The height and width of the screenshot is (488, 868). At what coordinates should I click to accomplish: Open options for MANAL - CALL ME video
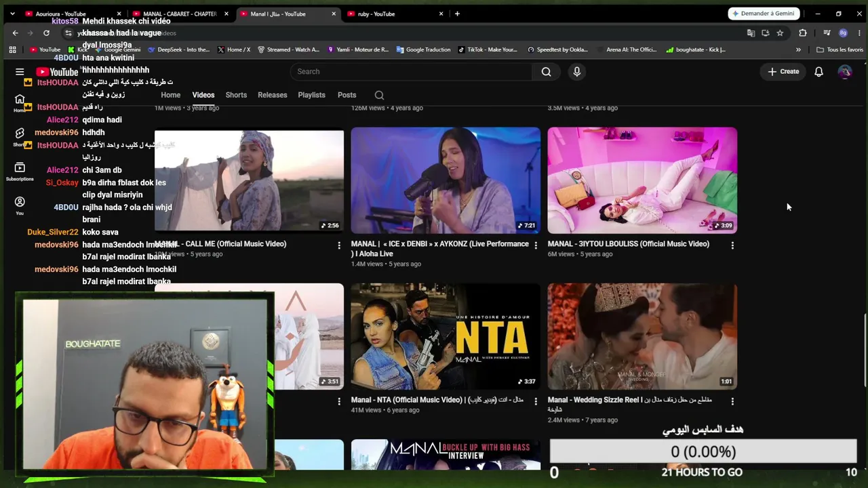tap(339, 245)
